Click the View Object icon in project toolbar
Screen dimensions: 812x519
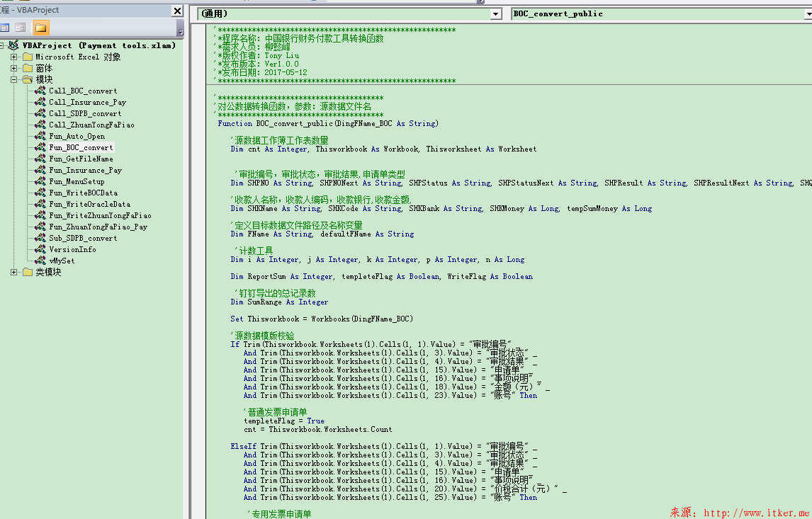click(x=21, y=28)
